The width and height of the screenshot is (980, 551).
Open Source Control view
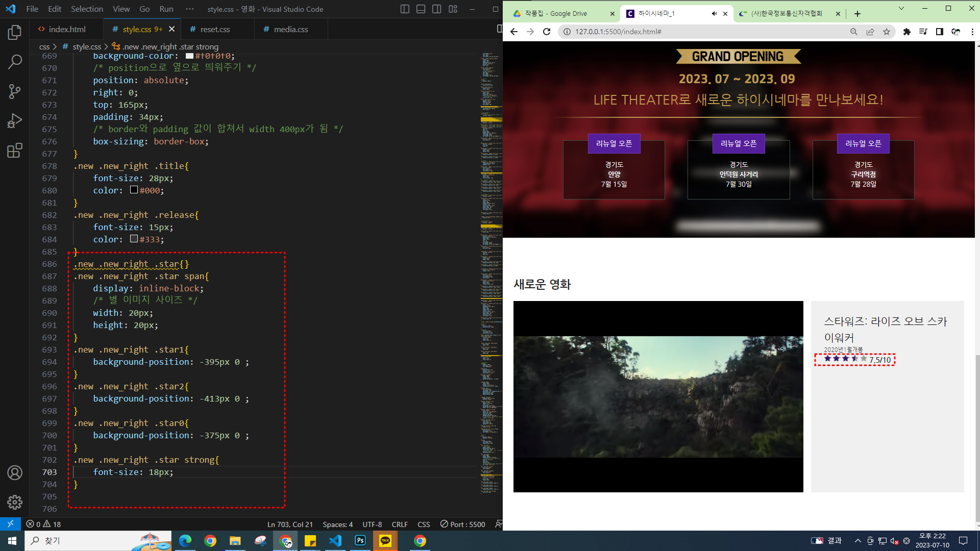click(15, 92)
